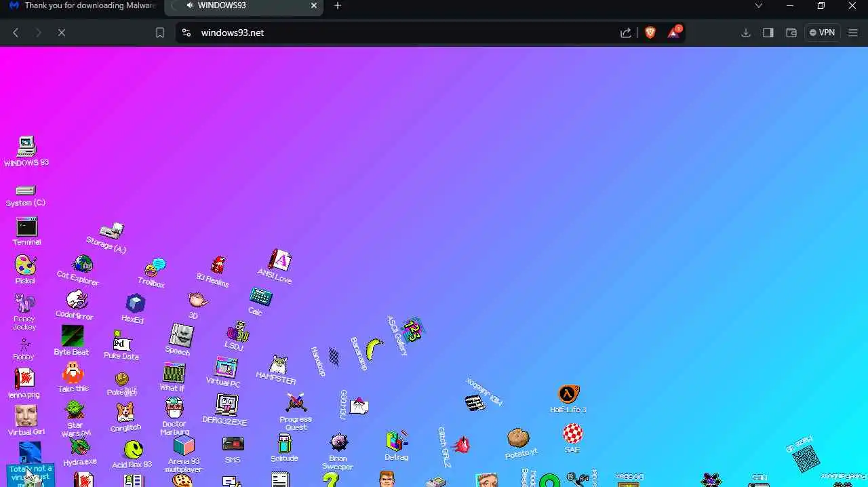
Task: Open the HAMPSTER icon
Action: (279, 365)
